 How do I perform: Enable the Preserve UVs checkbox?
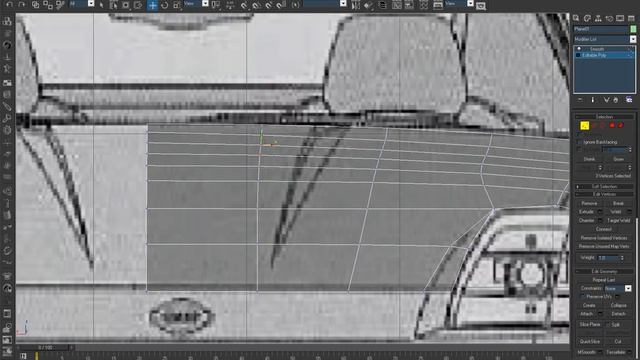[x=582, y=297]
